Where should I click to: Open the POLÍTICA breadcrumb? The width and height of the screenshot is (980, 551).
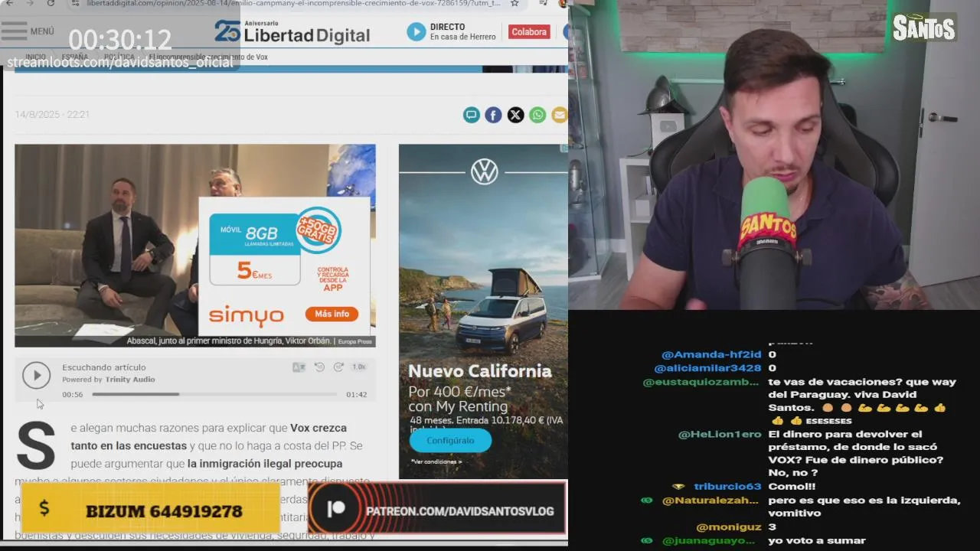coord(119,57)
